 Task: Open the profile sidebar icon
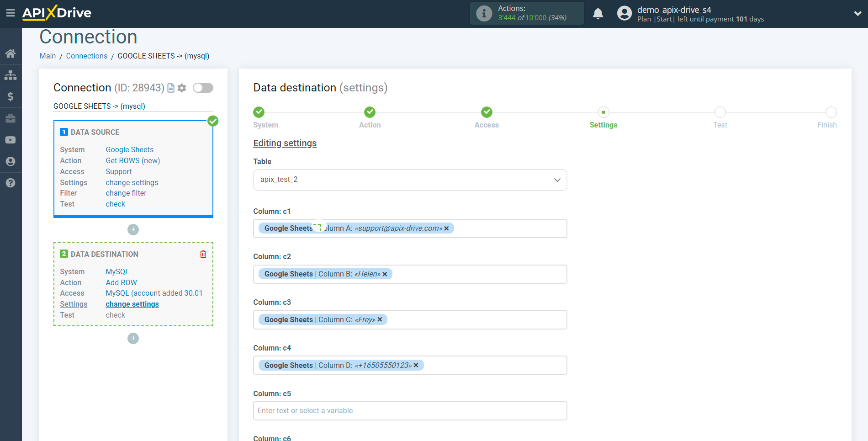click(x=11, y=161)
